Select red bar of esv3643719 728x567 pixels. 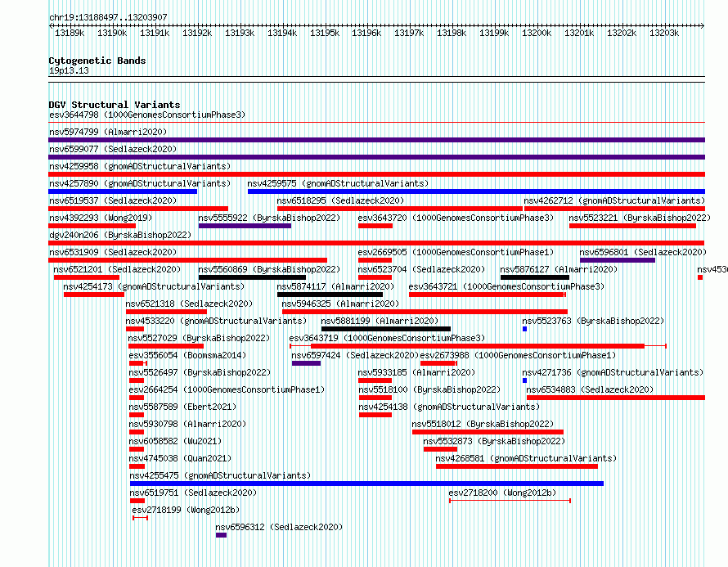click(x=478, y=346)
